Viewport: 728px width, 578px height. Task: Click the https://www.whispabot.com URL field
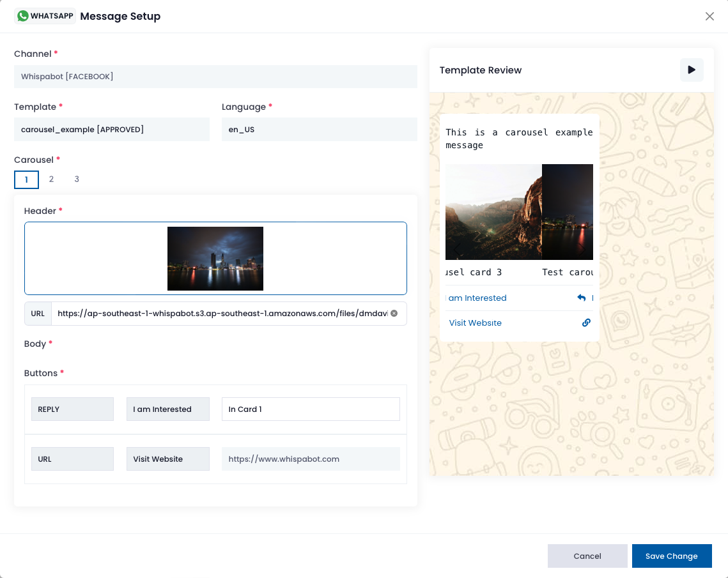(x=311, y=459)
